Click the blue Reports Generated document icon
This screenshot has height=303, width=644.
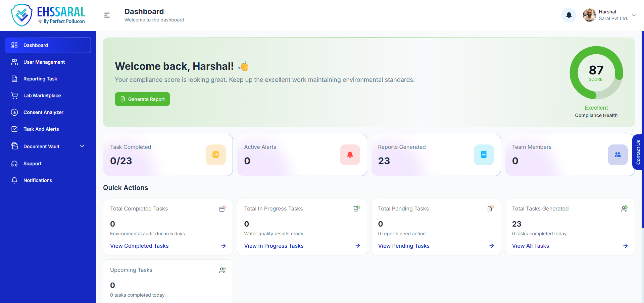[x=484, y=155]
